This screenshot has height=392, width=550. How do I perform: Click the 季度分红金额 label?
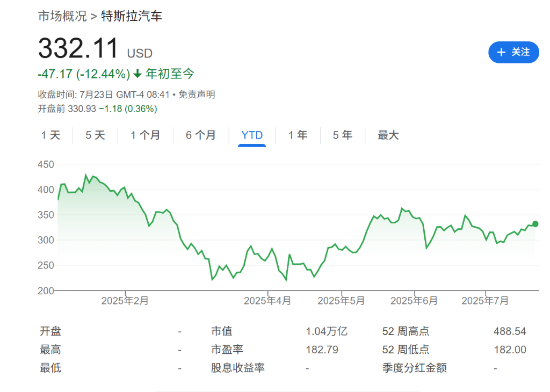tap(414, 368)
